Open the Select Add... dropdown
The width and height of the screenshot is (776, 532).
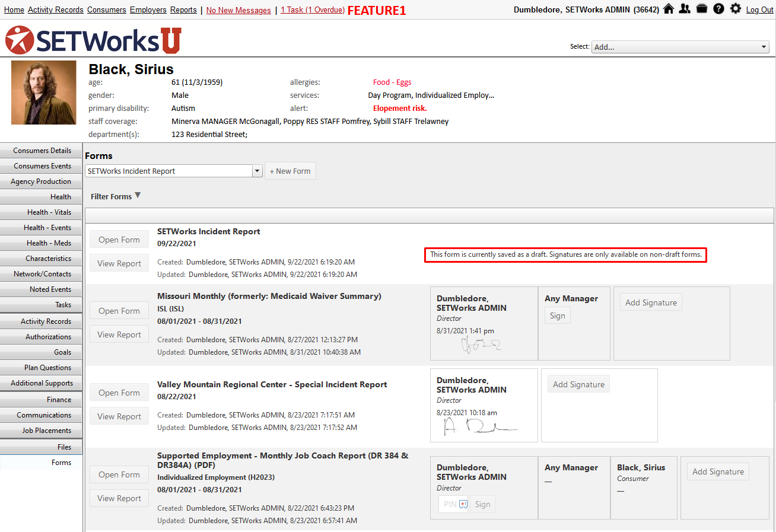(x=680, y=47)
